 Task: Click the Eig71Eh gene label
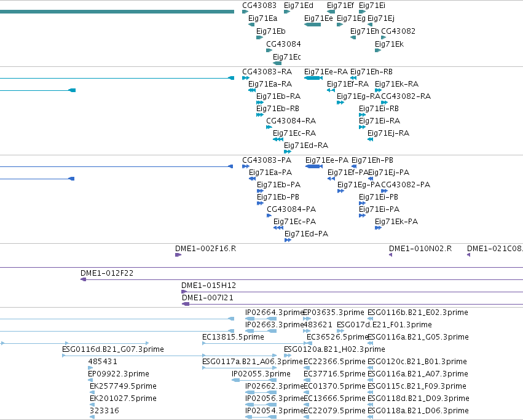364,31
